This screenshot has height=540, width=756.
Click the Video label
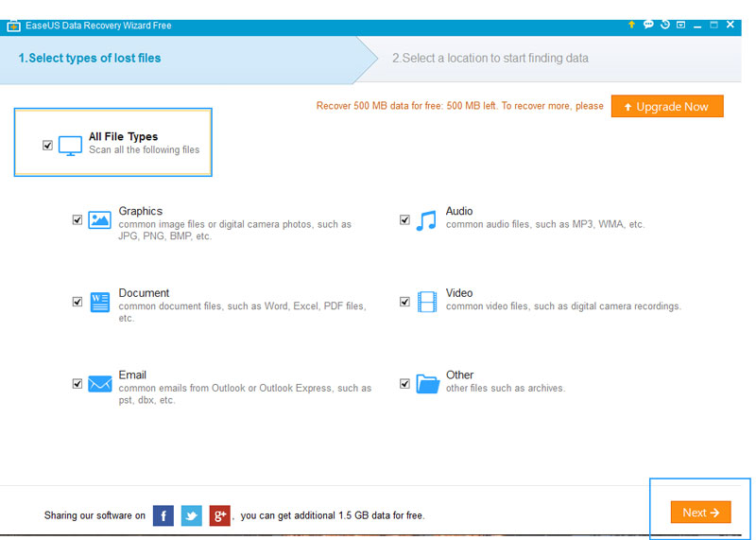click(x=459, y=293)
